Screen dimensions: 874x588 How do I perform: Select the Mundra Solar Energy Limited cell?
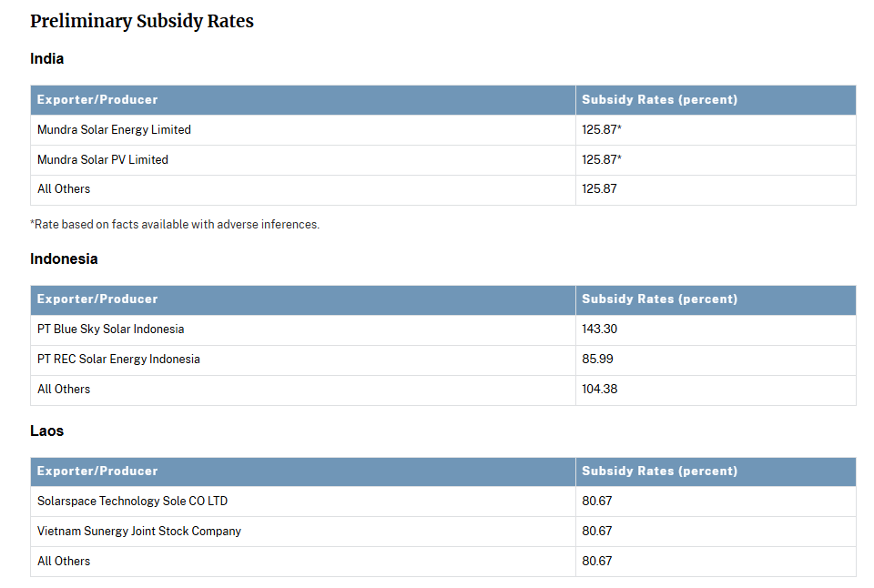coord(114,130)
